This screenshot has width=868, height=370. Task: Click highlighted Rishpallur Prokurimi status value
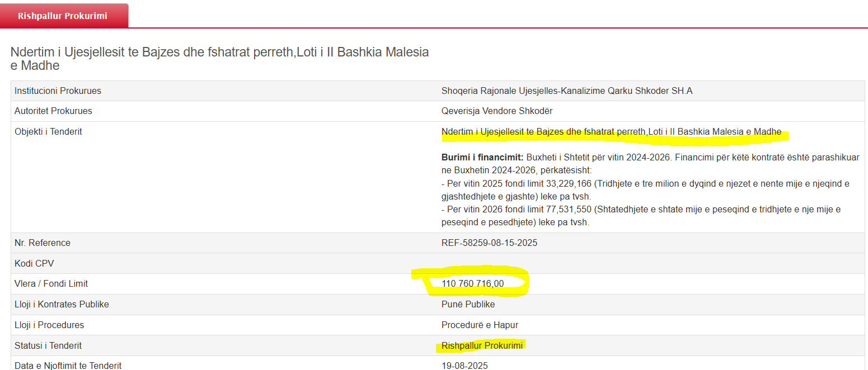click(482, 345)
